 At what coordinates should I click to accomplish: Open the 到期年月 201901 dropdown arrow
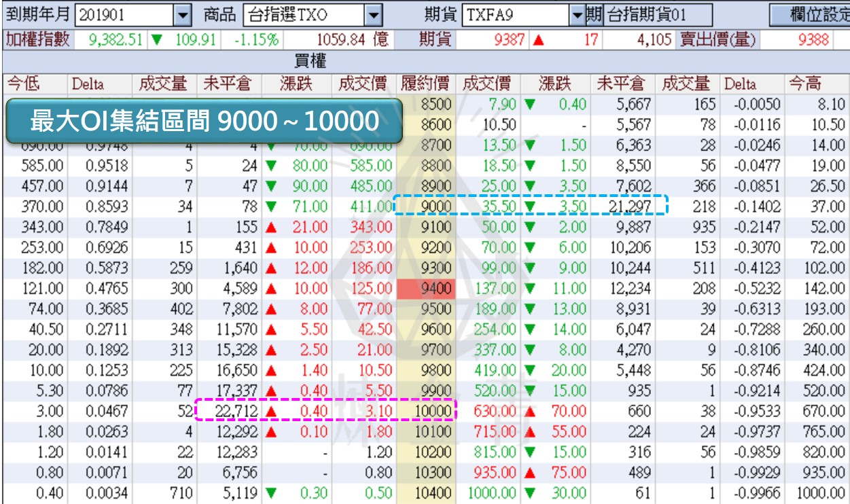pos(183,14)
